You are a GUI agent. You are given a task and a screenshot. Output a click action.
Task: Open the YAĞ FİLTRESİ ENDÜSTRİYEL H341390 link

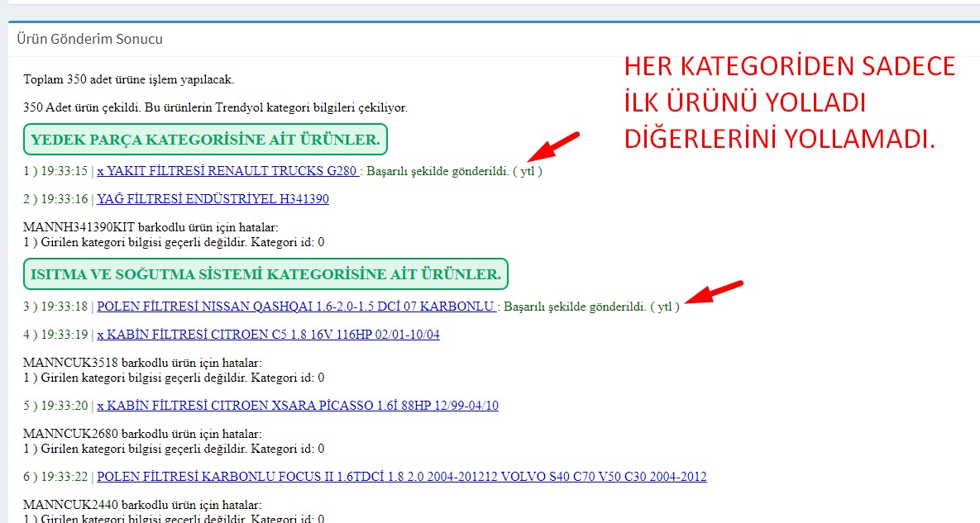(213, 199)
